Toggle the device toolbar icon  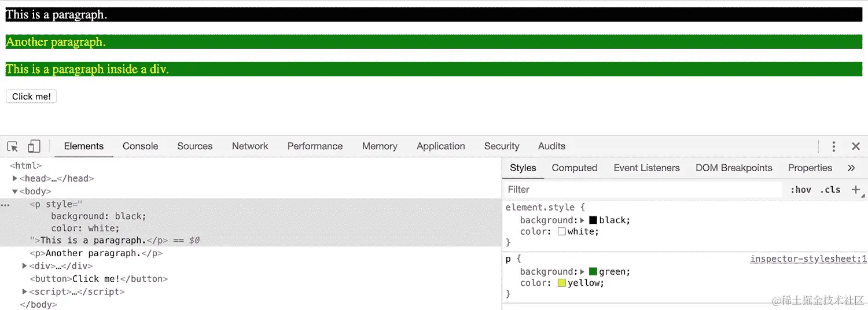coord(34,146)
